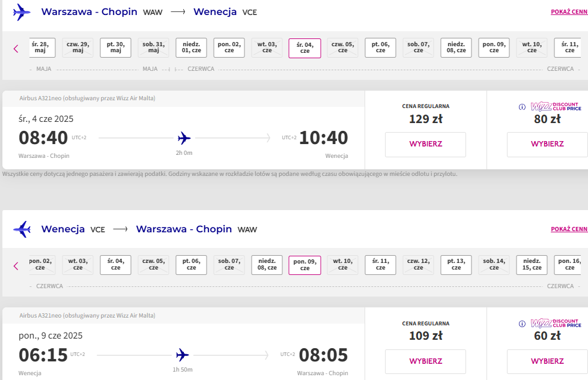Select return date śr. 04, cze
The width and height of the screenshot is (588, 380).
(115, 265)
